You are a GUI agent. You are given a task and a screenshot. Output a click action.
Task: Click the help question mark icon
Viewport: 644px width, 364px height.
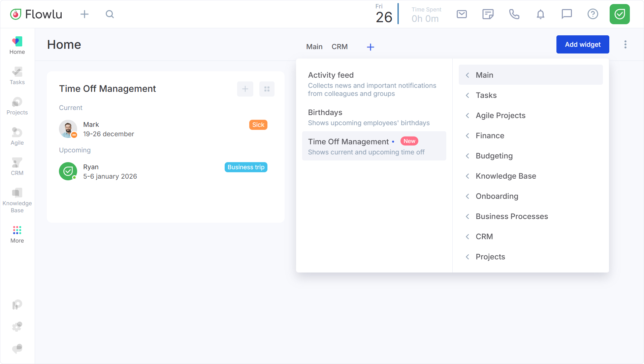tap(592, 14)
